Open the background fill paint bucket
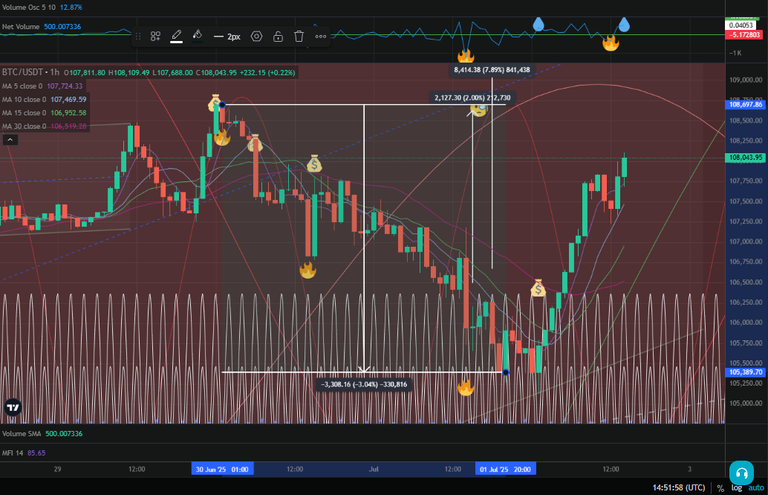Viewport: 768px width, 495px height. [x=197, y=36]
